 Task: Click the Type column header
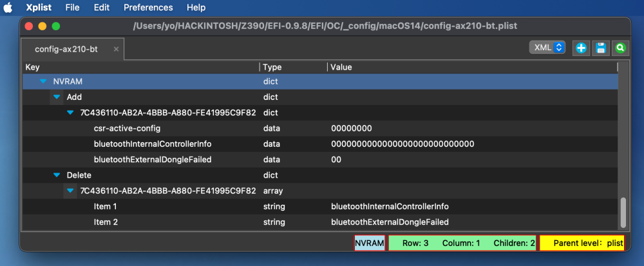[293, 68]
